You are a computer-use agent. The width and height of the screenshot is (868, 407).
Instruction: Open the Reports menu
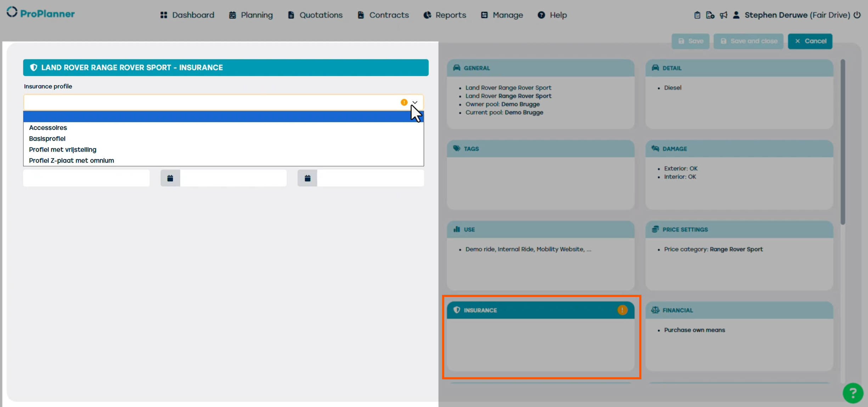[445, 15]
